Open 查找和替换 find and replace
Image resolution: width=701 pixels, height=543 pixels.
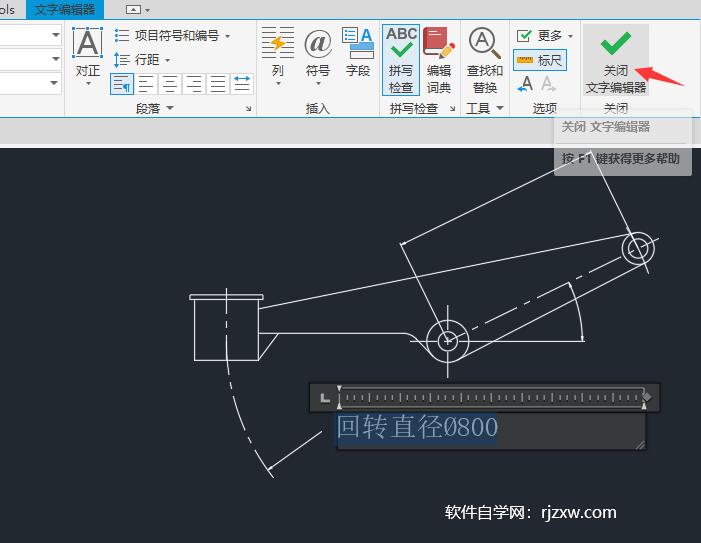pos(484,59)
